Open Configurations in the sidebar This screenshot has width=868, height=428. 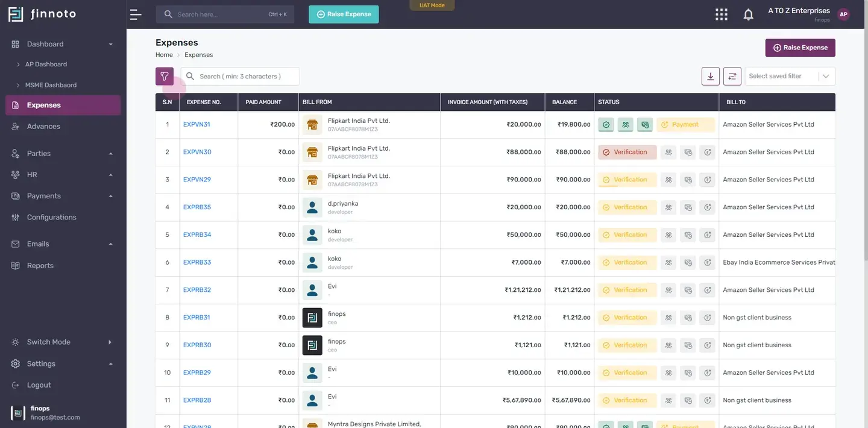51,218
